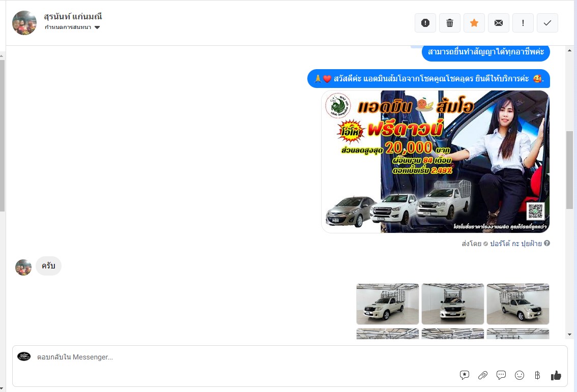Mark as unread envelope icon
This screenshot has width=577, height=392.
coord(499,23)
